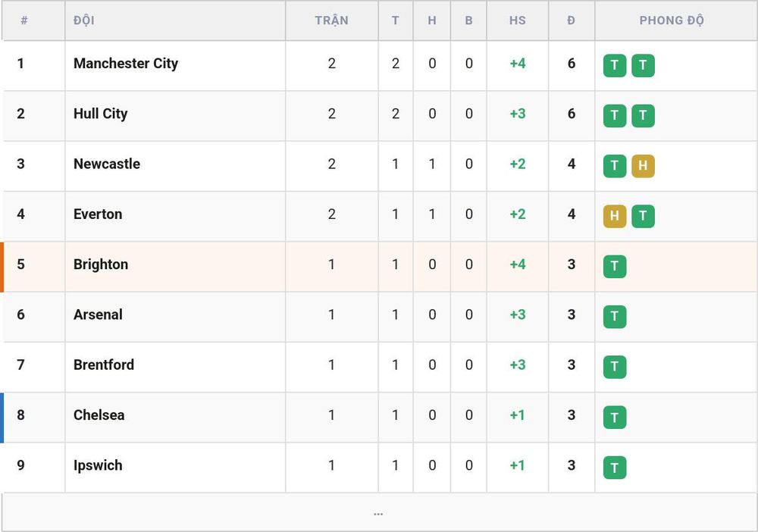758x532 pixels.
Task: Click the PHONG ĐỘ column header
Action: pos(672,20)
